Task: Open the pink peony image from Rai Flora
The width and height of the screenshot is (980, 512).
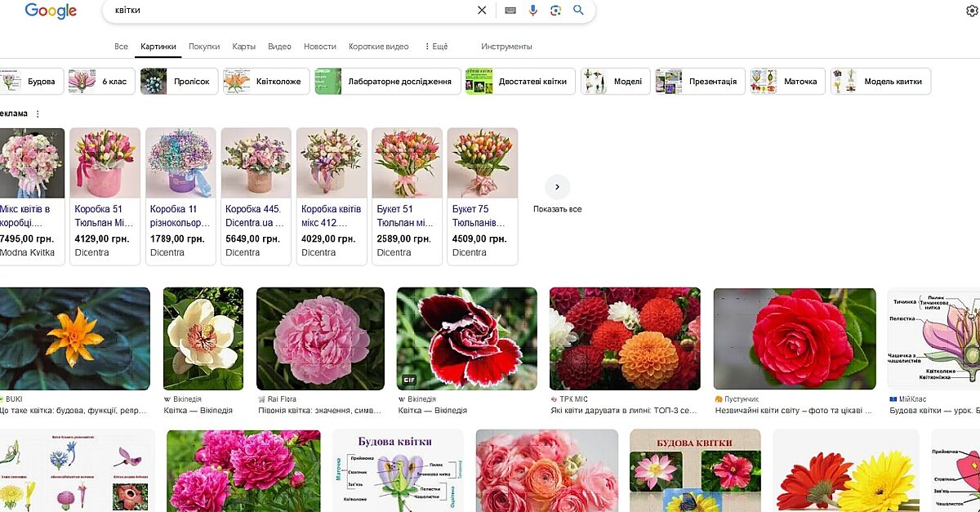Action: pos(320,338)
